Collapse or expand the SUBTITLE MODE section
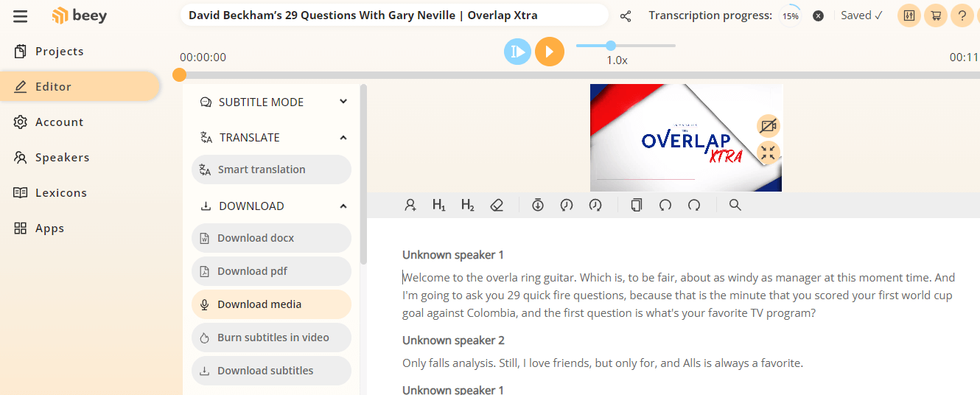The height and width of the screenshot is (395, 980). point(273,102)
